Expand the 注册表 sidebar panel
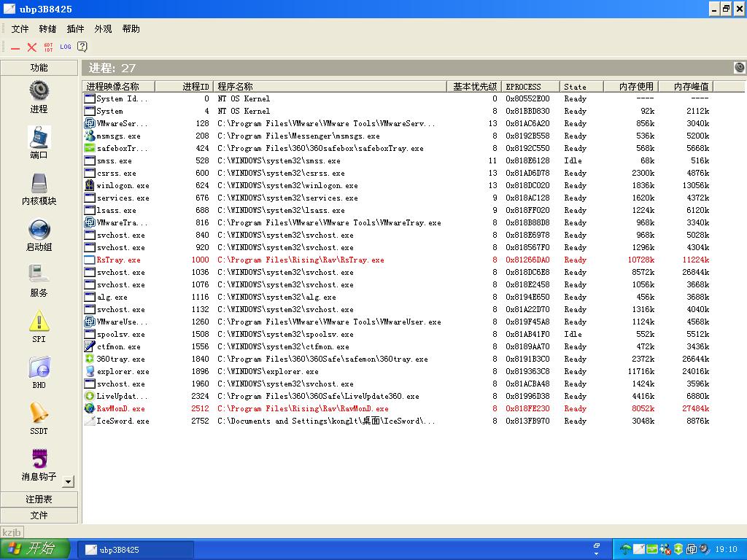The image size is (747, 560). (x=39, y=499)
